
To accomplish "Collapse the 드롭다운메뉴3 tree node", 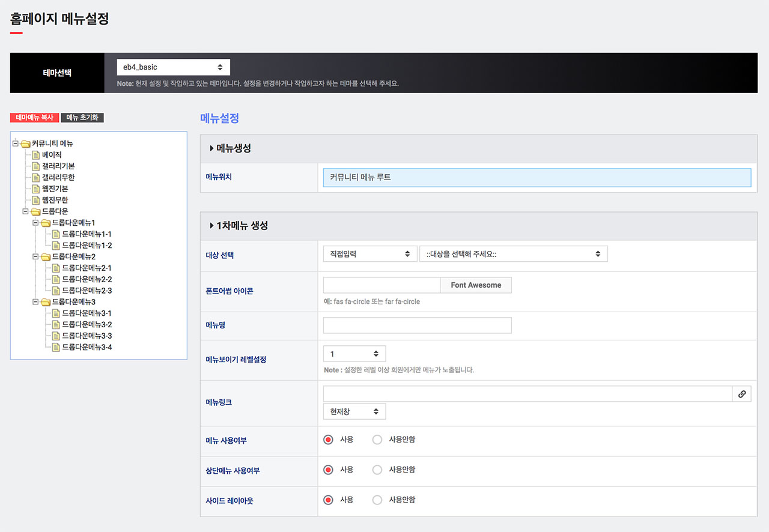I will click(x=36, y=302).
